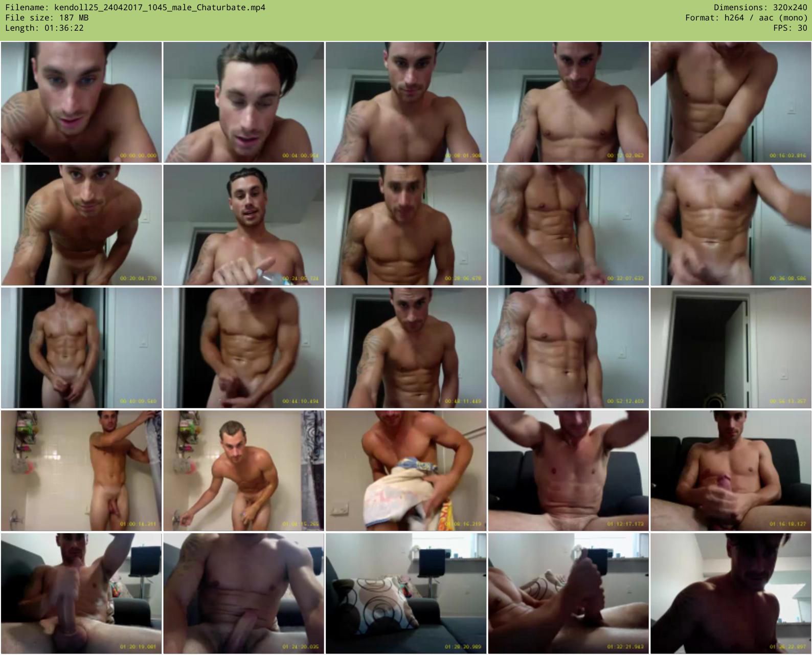This screenshot has width=812, height=655.
Task: Open the patterned pillow frame at 01:28:20
Action: pos(406,594)
